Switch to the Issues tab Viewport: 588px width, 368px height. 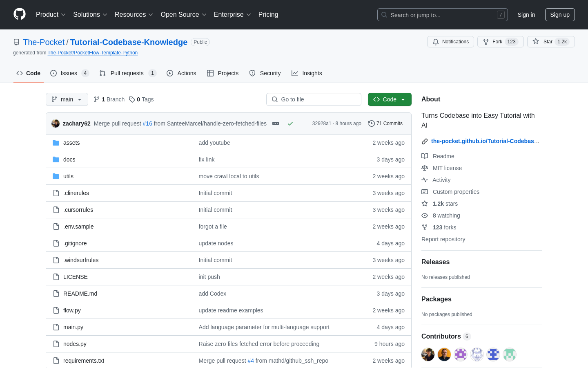[69, 73]
